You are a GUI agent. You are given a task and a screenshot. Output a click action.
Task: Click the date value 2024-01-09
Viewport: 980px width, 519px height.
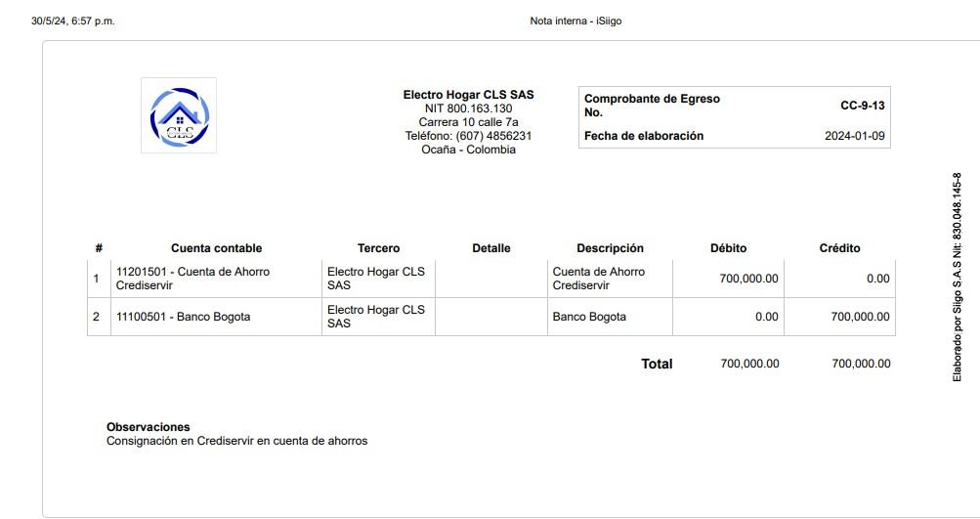[854, 136]
